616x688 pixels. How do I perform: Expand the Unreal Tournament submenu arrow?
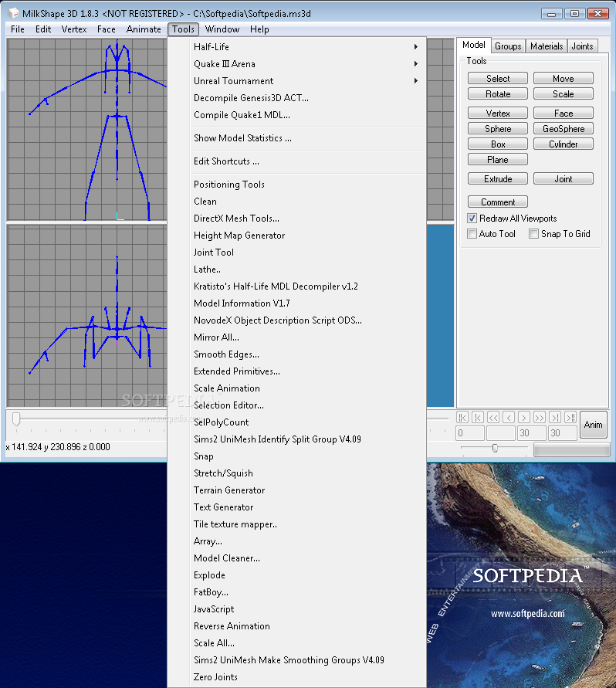pos(415,81)
